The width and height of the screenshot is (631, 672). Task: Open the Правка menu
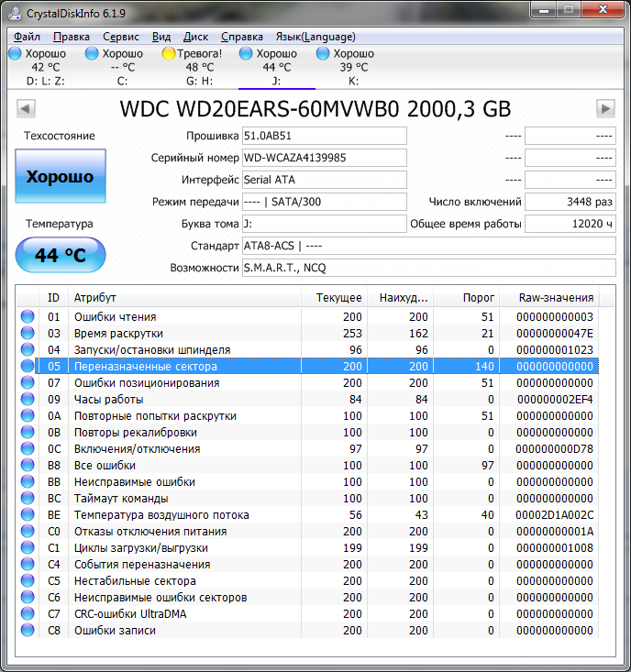(72, 37)
